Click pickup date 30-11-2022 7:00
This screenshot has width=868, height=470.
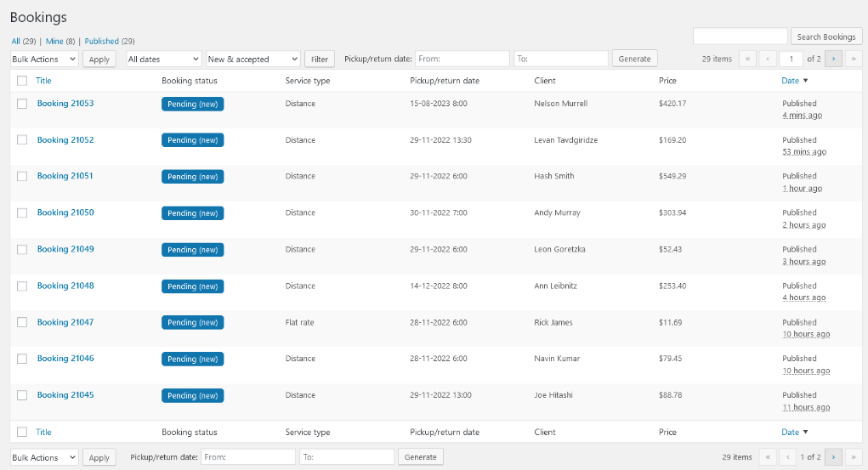coord(439,212)
